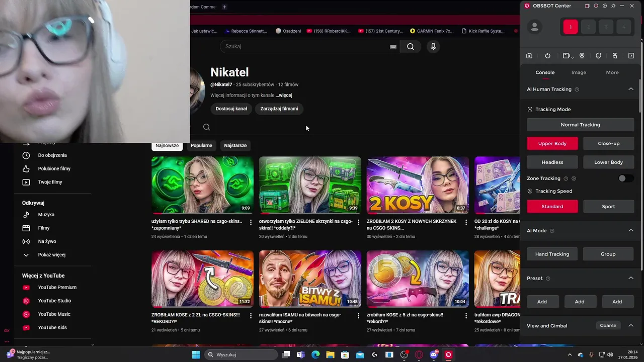The width and height of the screenshot is (644, 362).
Task: Select device slot 1 in OBSBOT Center
Action: (x=571, y=27)
